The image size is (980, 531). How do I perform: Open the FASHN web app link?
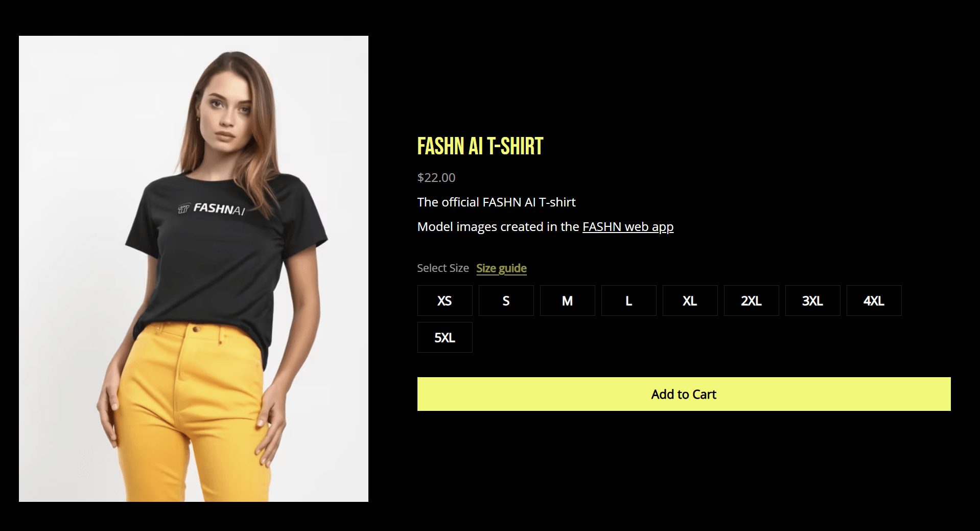(628, 227)
